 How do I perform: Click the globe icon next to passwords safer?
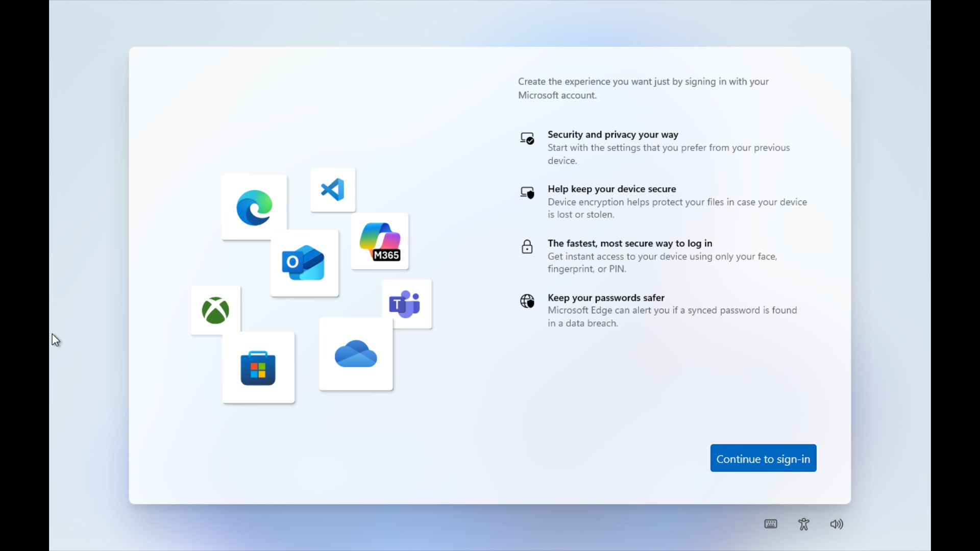[x=527, y=301]
